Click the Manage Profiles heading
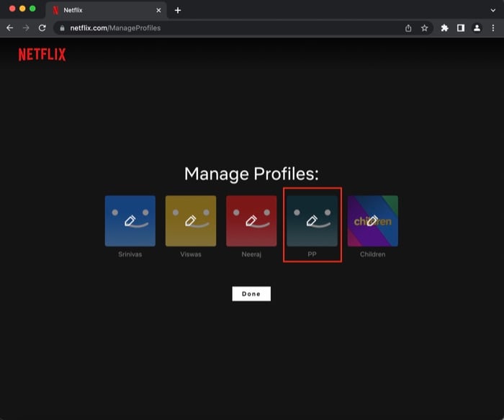 pyautogui.click(x=251, y=174)
